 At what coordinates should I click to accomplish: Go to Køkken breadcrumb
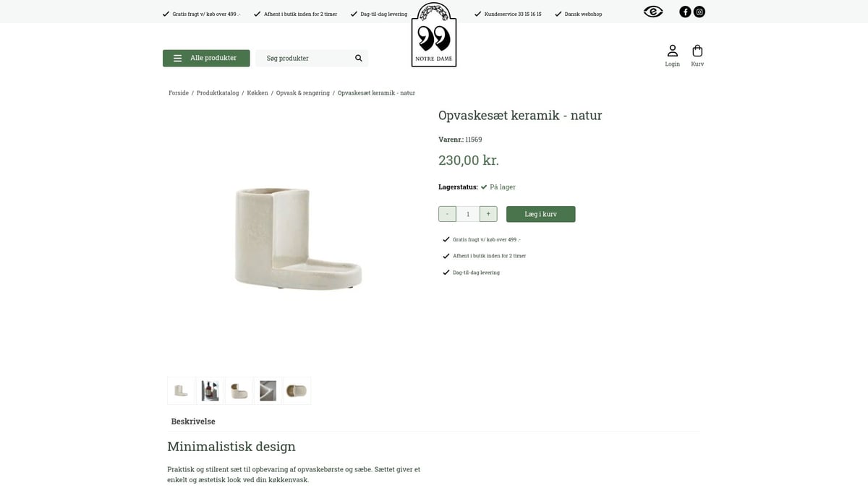tap(258, 93)
